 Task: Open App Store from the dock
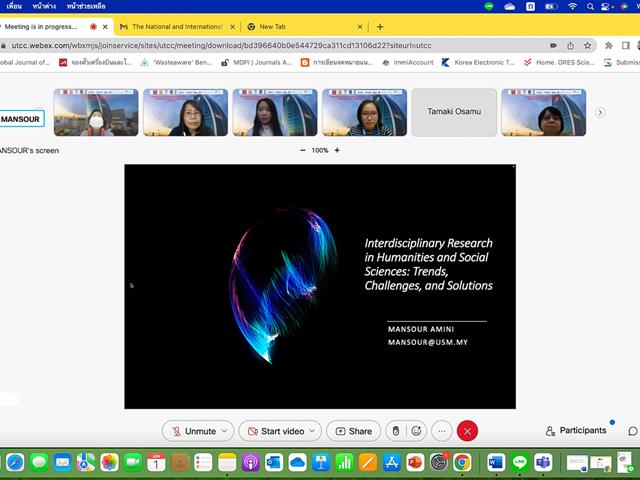point(391,462)
